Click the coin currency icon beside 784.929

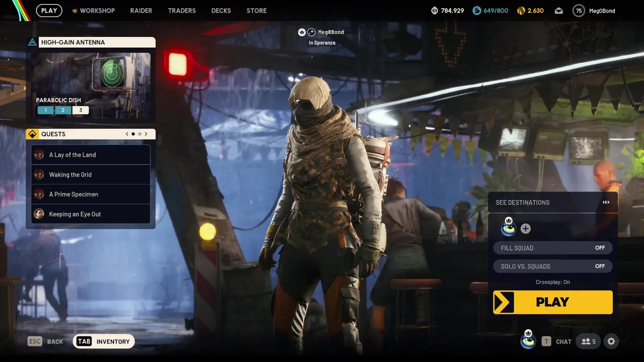tap(435, 11)
